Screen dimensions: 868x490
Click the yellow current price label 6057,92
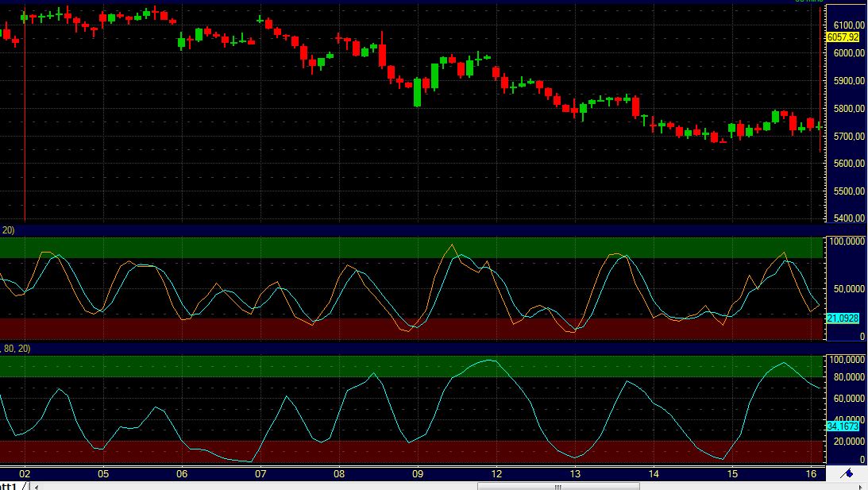pyautogui.click(x=843, y=37)
